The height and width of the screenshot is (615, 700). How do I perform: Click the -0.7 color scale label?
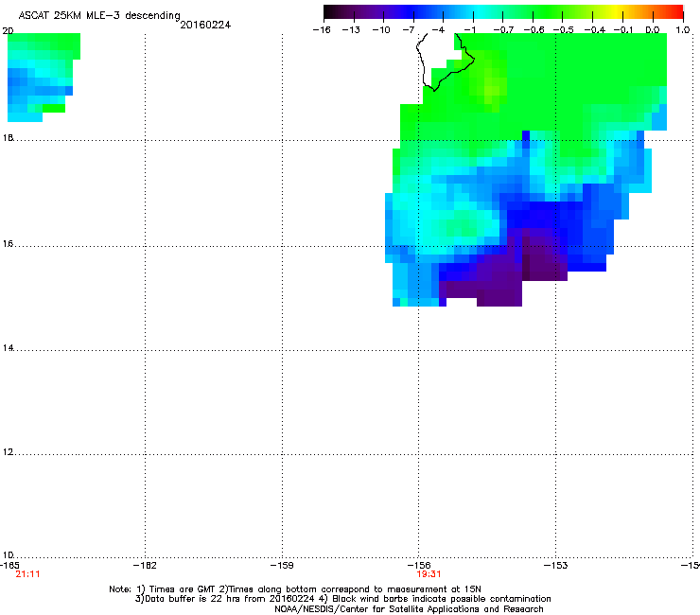503,30
